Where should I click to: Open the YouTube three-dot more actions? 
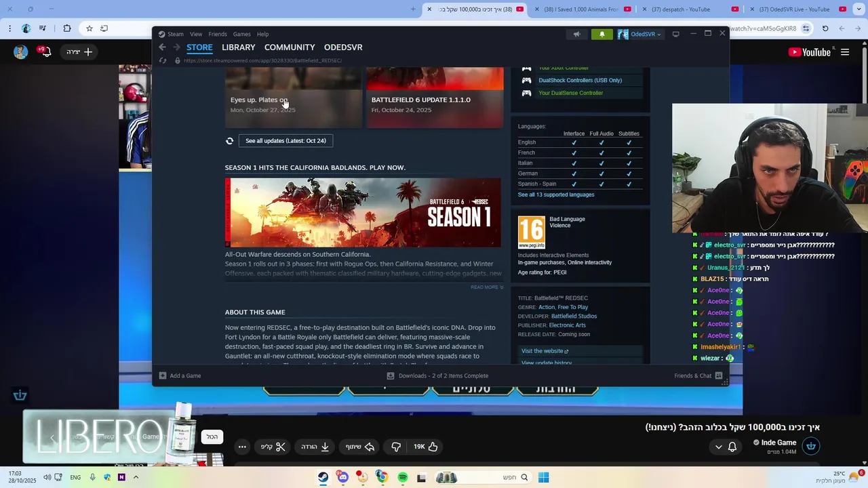point(242,447)
